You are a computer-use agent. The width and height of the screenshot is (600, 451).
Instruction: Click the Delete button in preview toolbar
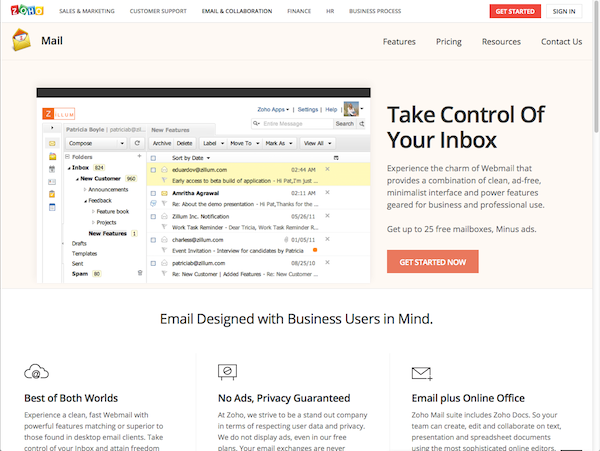184,143
